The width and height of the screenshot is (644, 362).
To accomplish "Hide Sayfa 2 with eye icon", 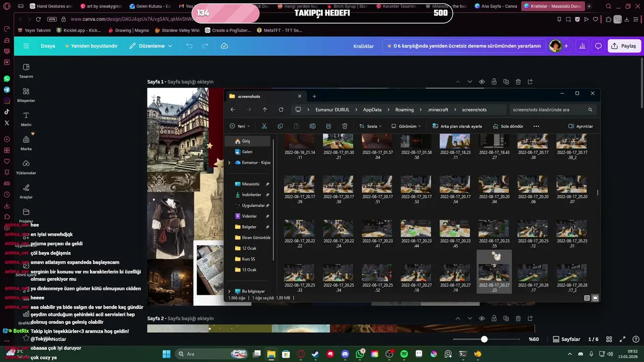I will [x=482, y=319].
